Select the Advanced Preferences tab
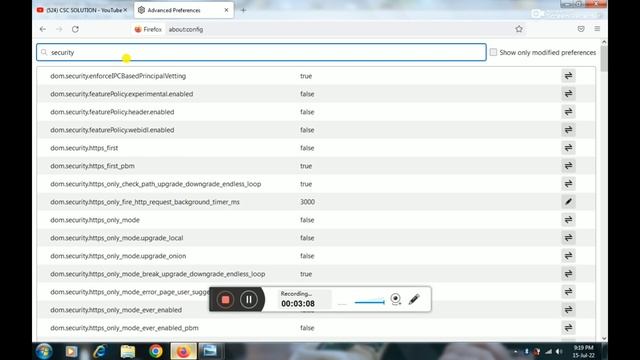Viewport: 640px width, 360px height. [x=184, y=10]
